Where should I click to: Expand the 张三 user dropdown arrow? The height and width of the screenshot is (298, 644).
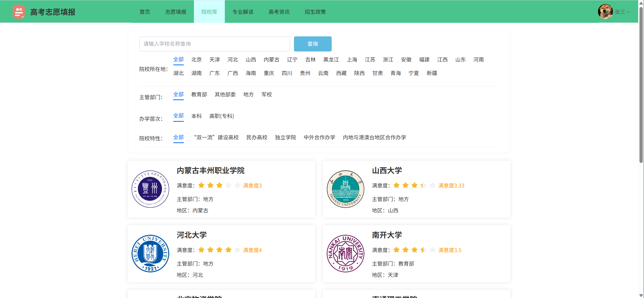point(628,12)
